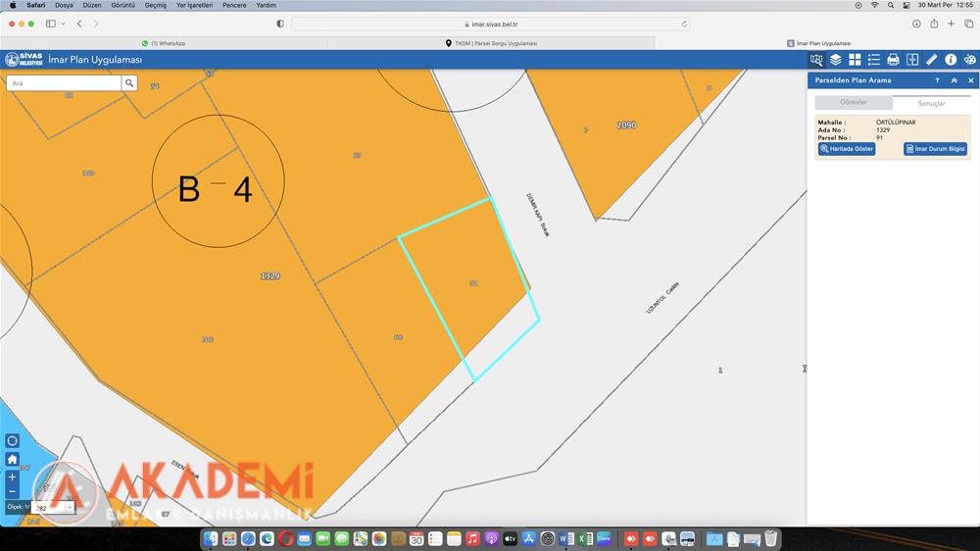Image resolution: width=980 pixels, height=551 pixels.
Task: Click the İmar Durum Bilgisi button
Action: (936, 149)
